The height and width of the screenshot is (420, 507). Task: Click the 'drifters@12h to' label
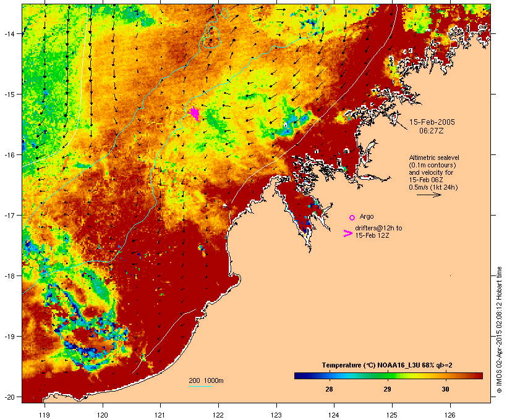[378, 228]
